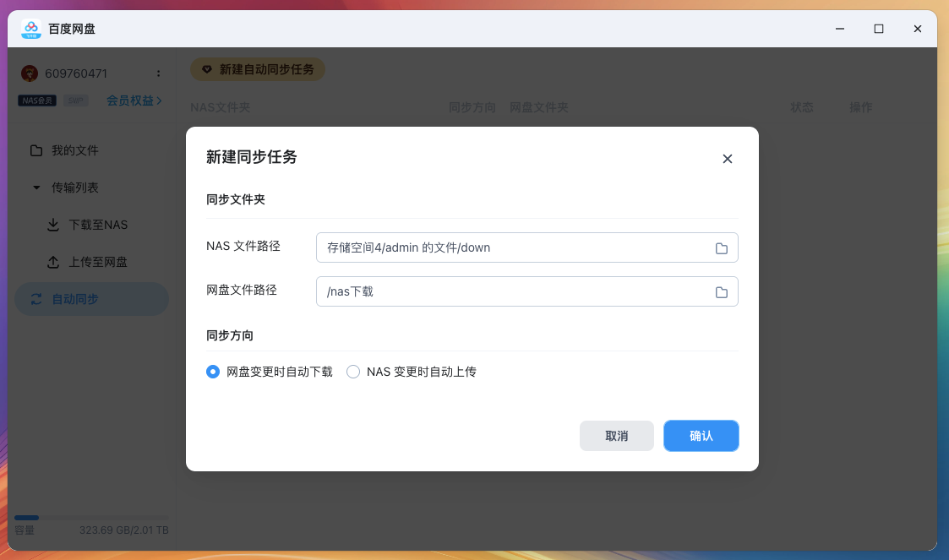Screen dimensions: 949x560
Task: Collapse the 传输列表 tree arrow
Action: pos(36,188)
